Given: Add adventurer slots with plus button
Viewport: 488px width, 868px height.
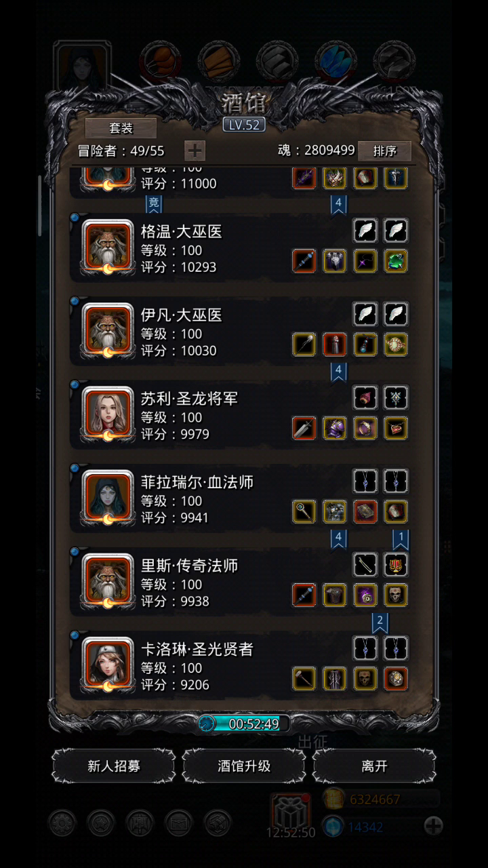Looking at the screenshot, I should 195,151.
